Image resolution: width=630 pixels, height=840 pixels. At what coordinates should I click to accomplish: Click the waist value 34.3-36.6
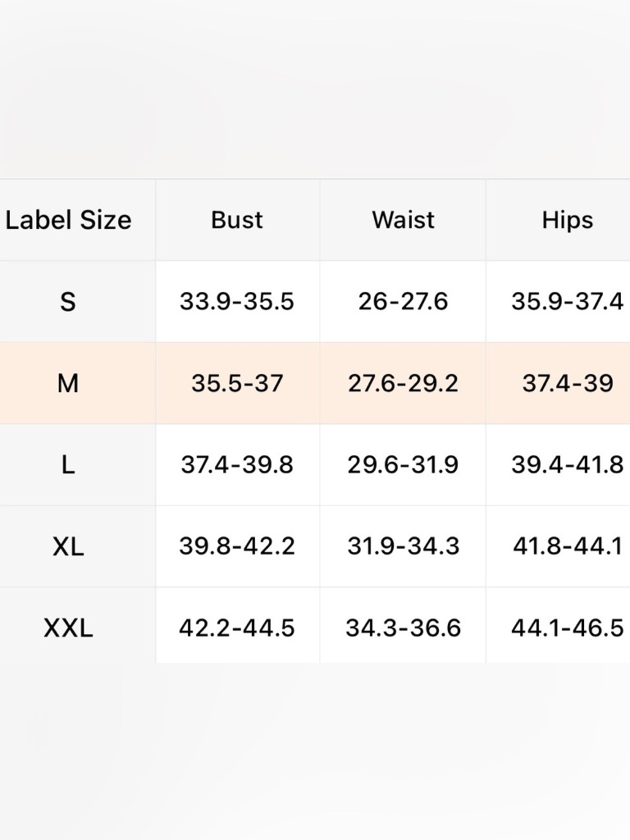(x=403, y=628)
